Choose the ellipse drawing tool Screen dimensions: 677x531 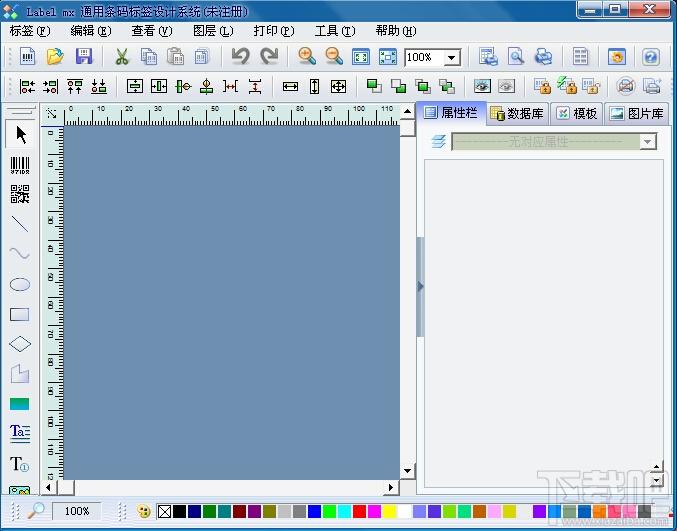(x=20, y=284)
